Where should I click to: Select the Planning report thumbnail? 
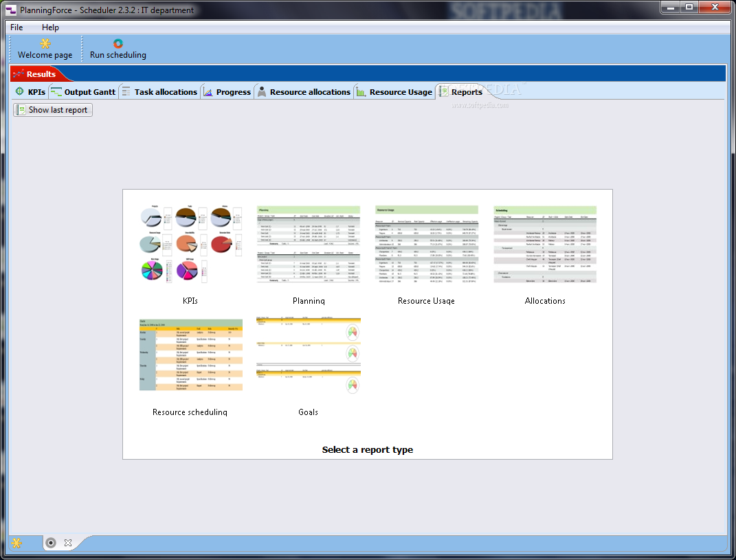click(x=309, y=244)
